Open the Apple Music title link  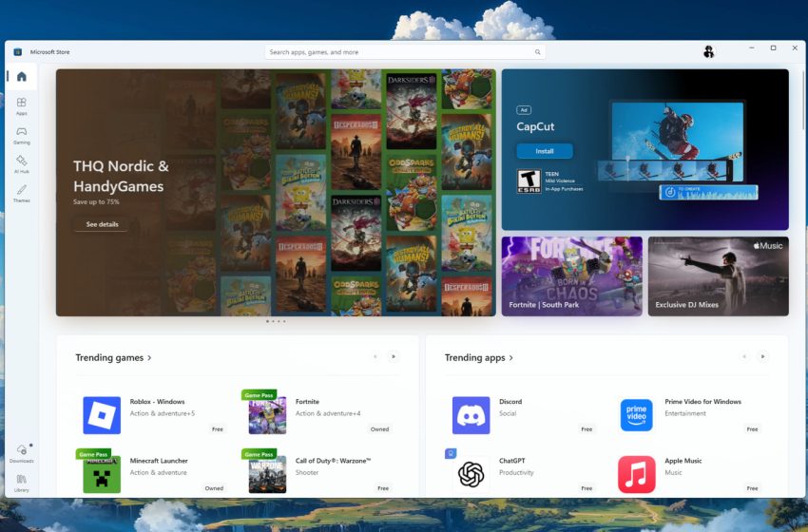pos(683,461)
